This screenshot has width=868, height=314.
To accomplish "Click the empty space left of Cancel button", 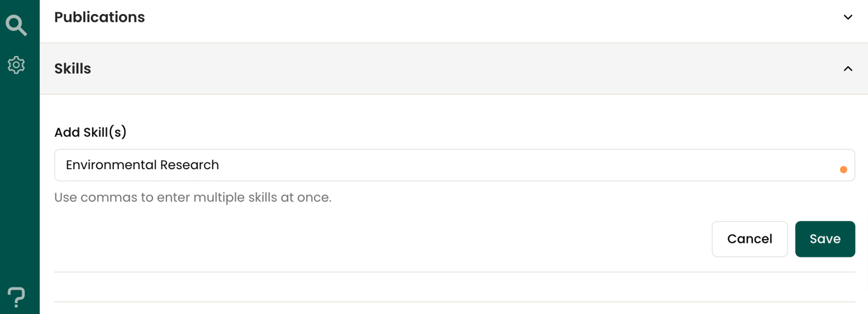I will 381,239.
